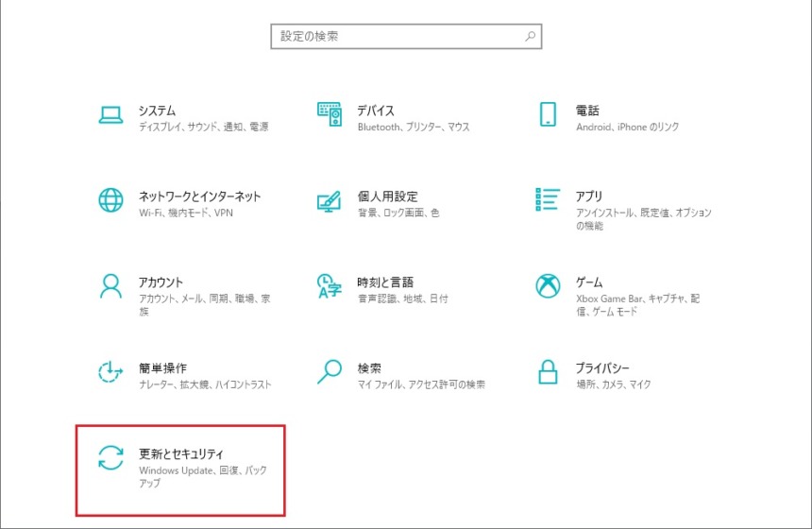This screenshot has width=812, height=529.
Task: Click description ナレーター、拡大鏡、ハイコントラスト
Action: point(205,384)
